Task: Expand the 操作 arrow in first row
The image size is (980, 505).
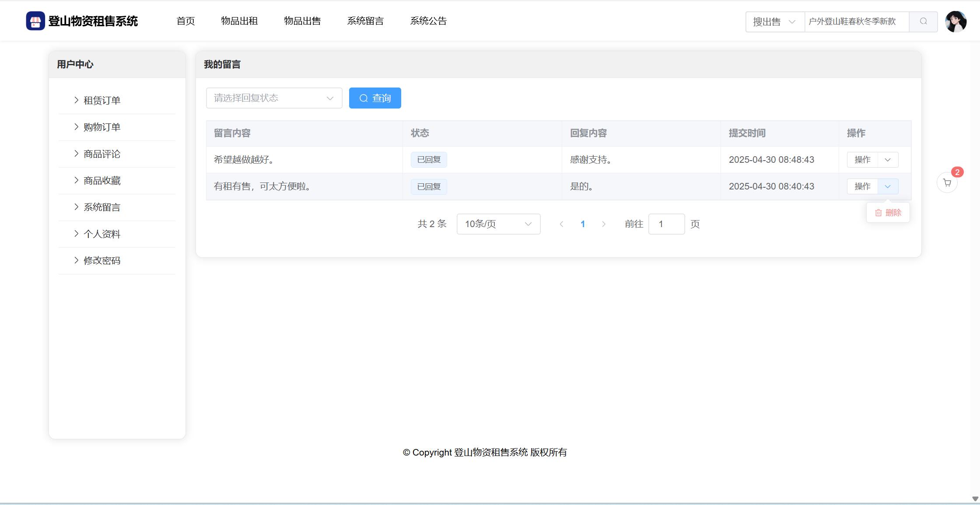Action: 888,160
